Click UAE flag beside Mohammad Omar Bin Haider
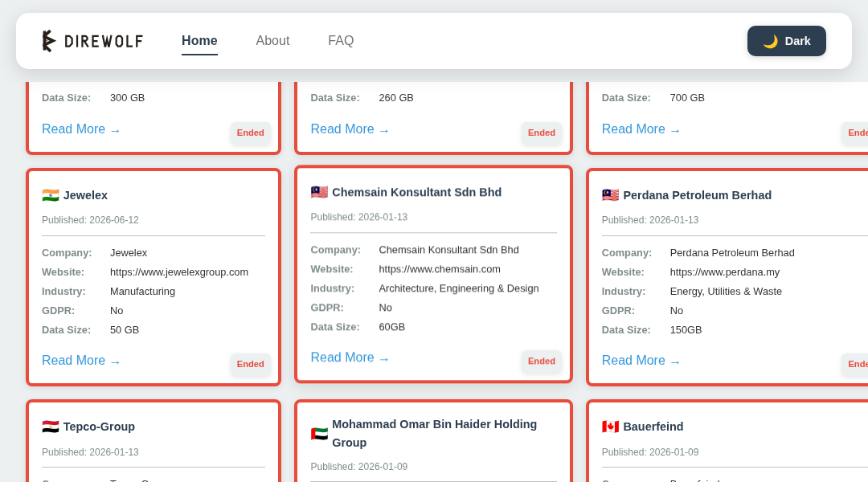Viewport: 868px width, 482px height. pyautogui.click(x=319, y=434)
